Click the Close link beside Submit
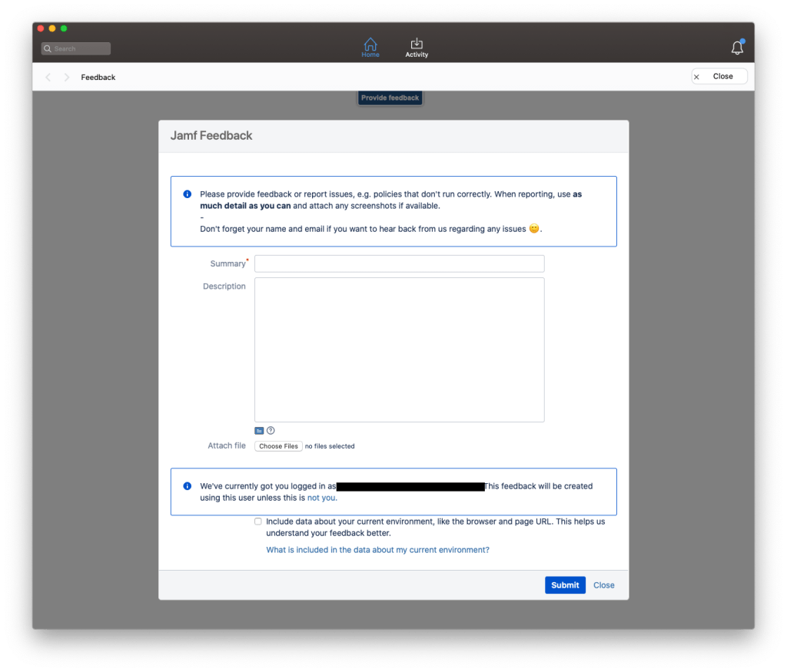Screen dimensions: 787x672 (x=604, y=585)
